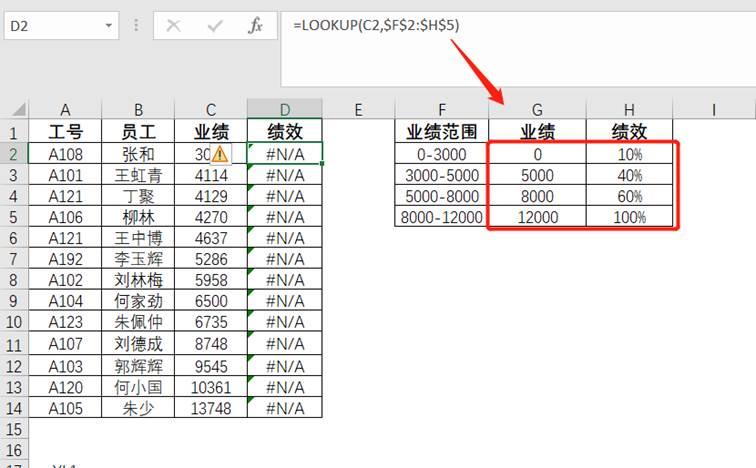Click cell F1 labeled 业绩范围
Viewport: 756px width, 468px height.
click(442, 131)
